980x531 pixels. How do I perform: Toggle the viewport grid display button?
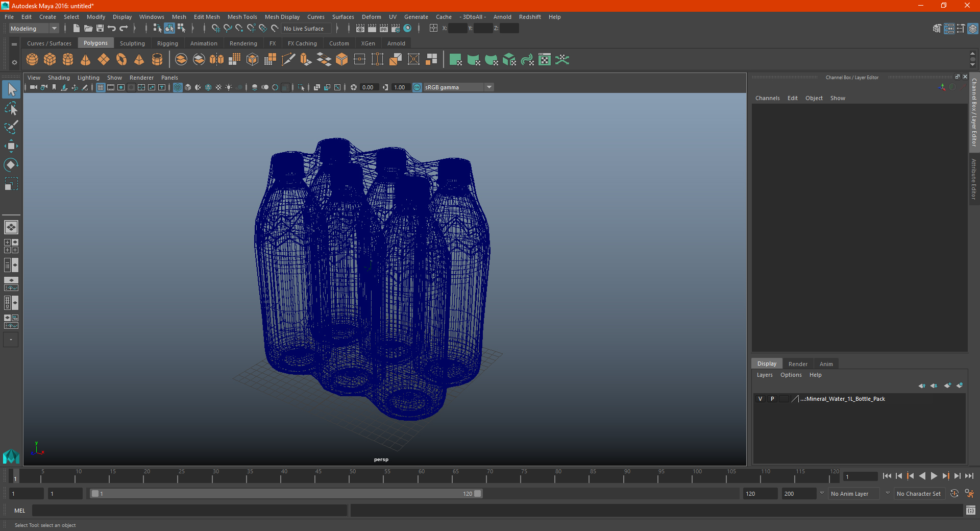101,87
